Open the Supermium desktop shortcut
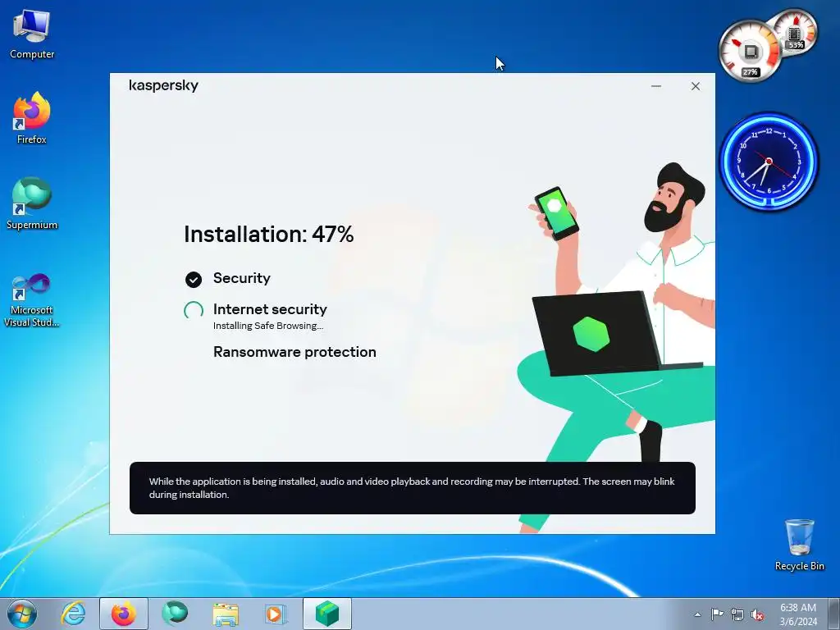Screen dimensions: 840x630 32,203
